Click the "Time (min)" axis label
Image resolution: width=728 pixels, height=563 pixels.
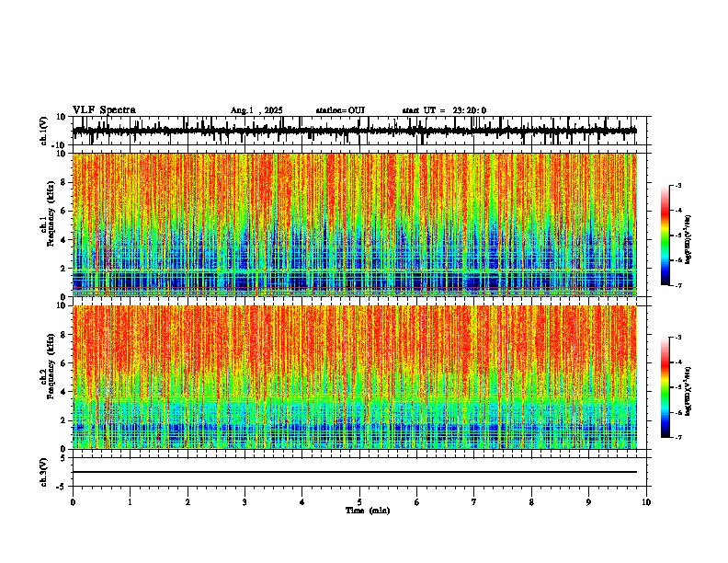coord(368,511)
